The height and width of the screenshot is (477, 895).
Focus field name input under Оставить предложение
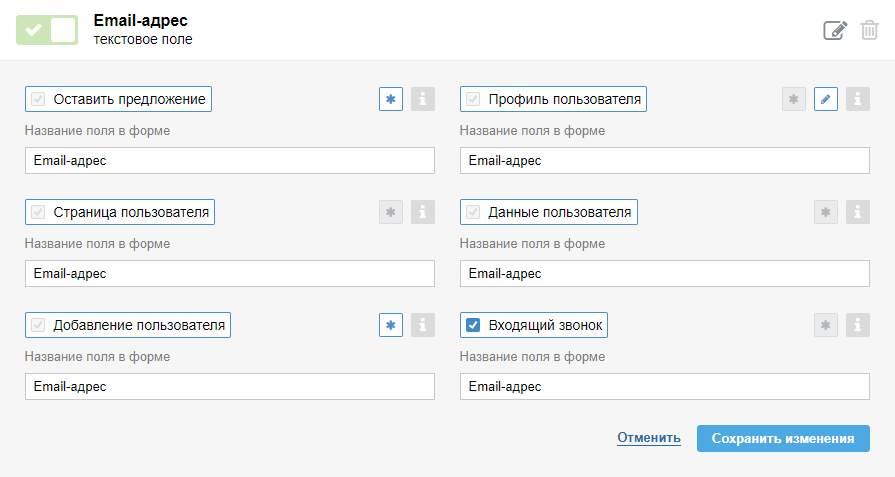coord(230,160)
